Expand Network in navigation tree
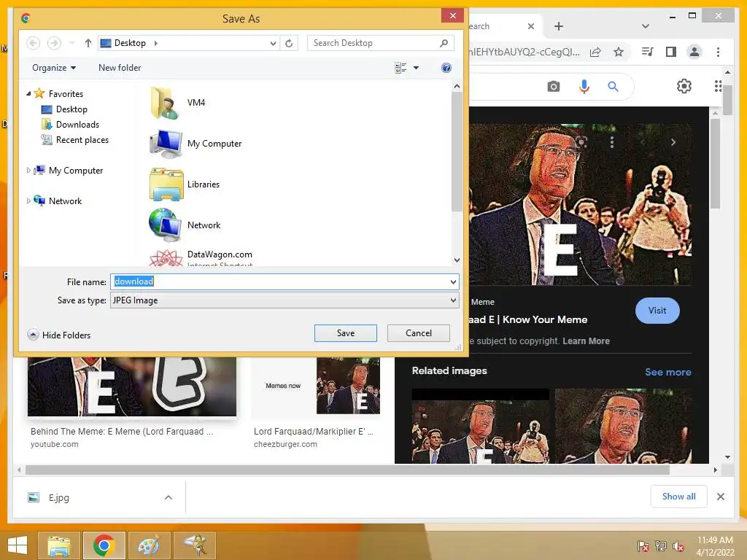 [28, 201]
